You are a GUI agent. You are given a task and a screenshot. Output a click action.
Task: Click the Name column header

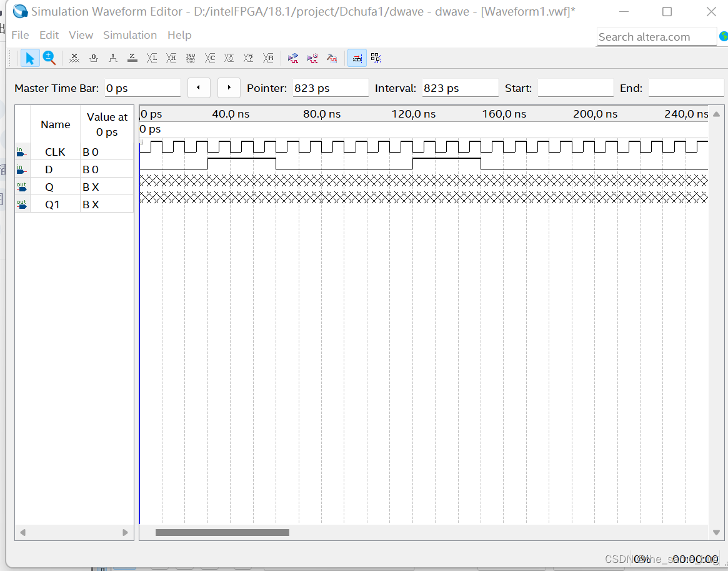pos(55,124)
